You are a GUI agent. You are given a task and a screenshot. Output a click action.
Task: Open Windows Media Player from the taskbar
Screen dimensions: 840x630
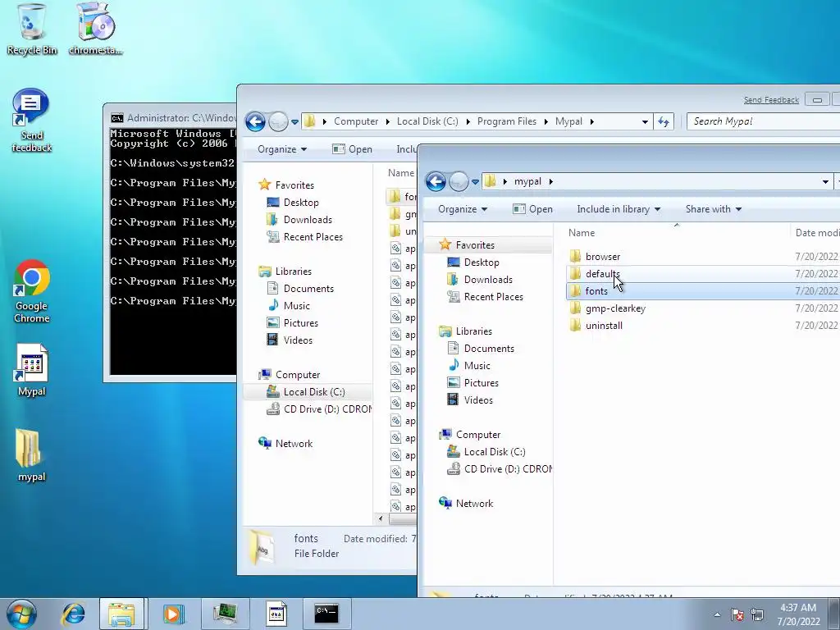pos(173,614)
